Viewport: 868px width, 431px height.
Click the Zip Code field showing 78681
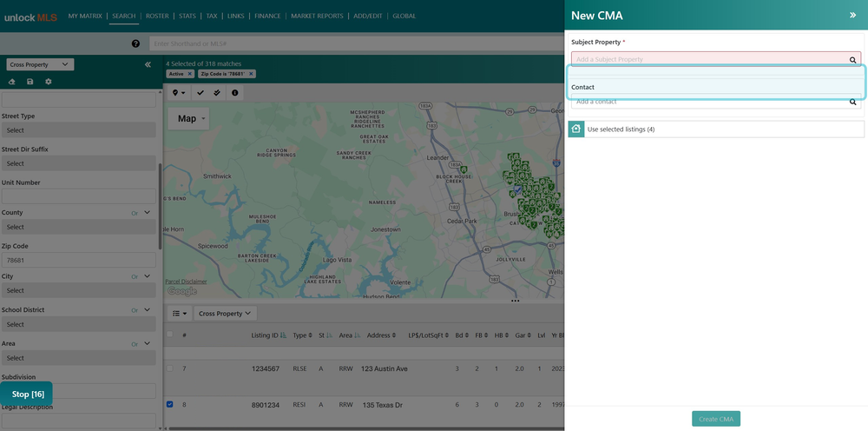point(79,261)
